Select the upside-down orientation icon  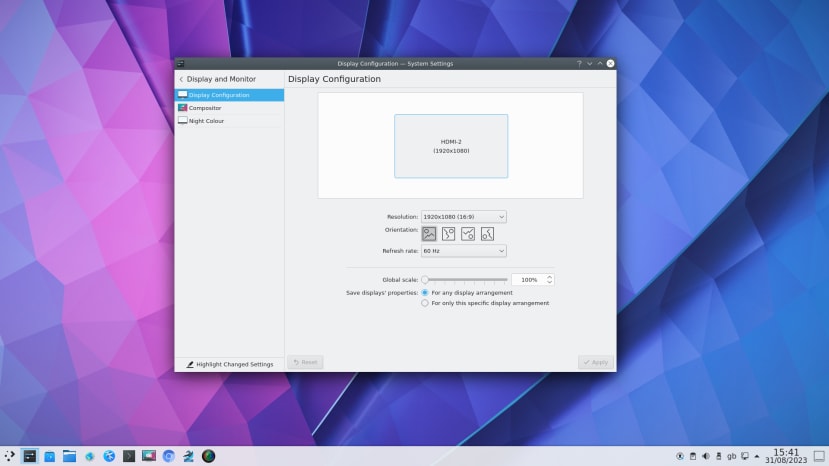(x=468, y=234)
